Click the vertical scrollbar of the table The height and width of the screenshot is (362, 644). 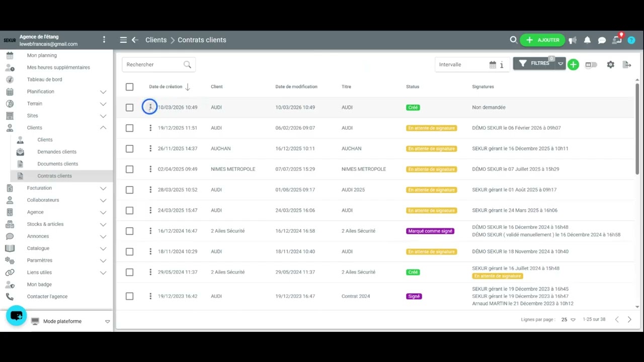pyautogui.click(x=637, y=129)
